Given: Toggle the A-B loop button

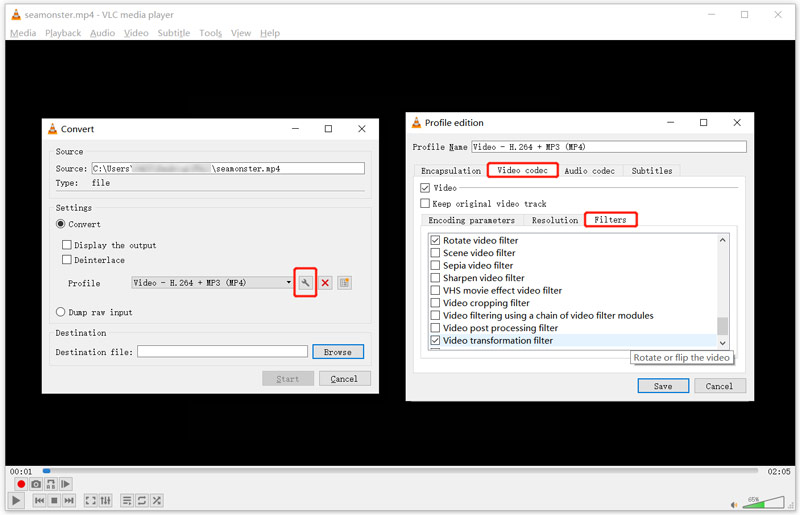Looking at the screenshot, I should pyautogui.click(x=51, y=484).
